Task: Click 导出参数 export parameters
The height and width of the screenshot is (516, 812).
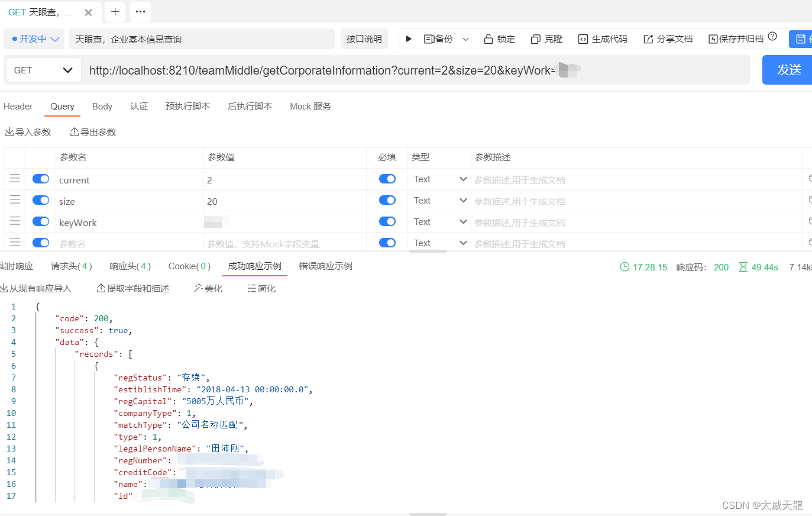Action: click(x=93, y=132)
